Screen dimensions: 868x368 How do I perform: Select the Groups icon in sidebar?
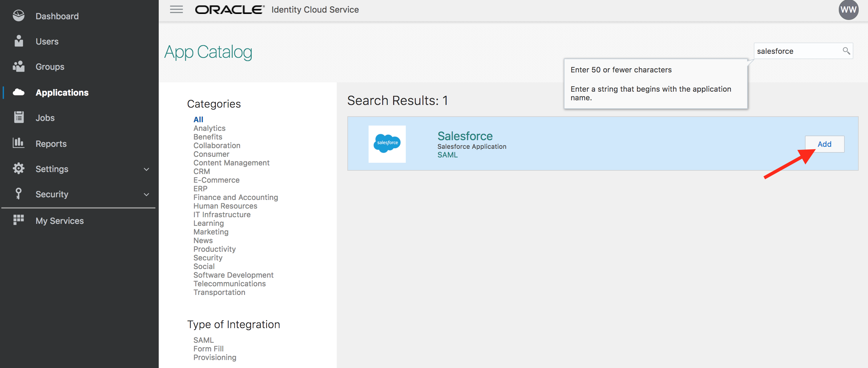click(19, 66)
